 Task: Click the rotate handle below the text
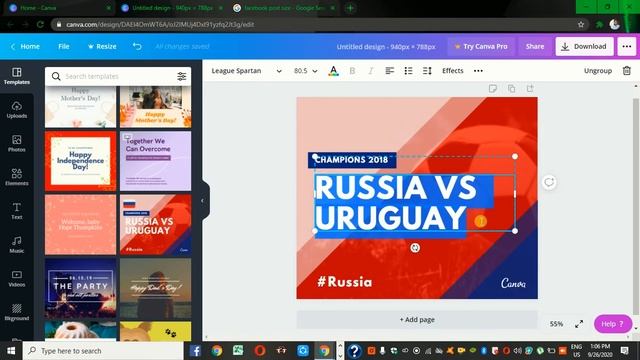point(415,248)
